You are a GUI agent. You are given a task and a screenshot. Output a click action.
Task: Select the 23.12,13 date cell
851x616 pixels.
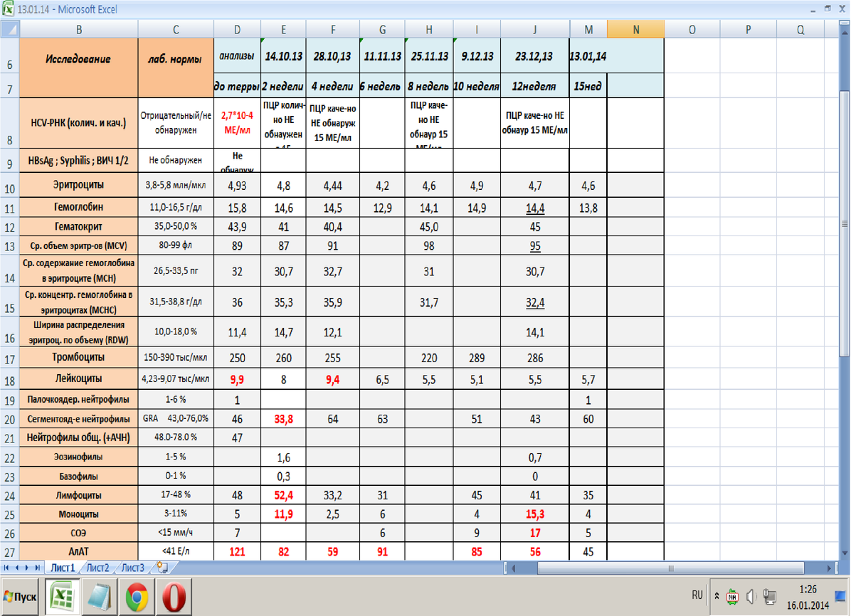point(534,56)
